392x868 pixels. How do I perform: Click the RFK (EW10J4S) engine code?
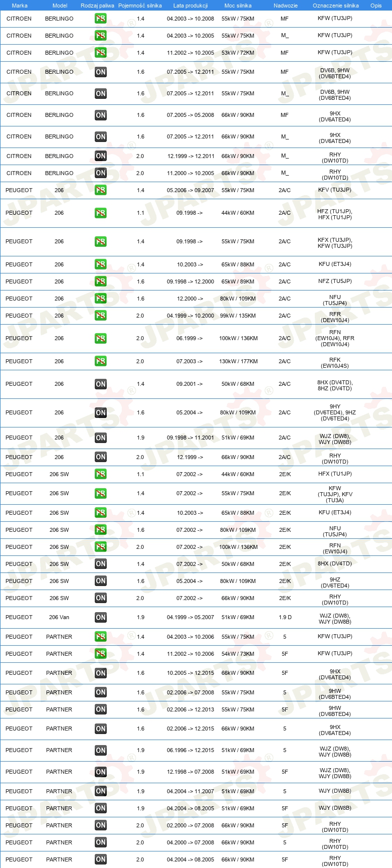click(335, 363)
